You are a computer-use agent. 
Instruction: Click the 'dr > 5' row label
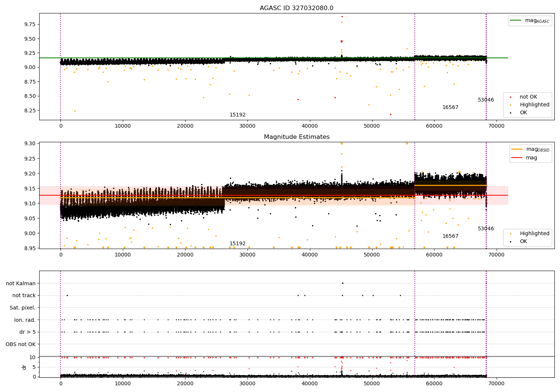click(x=28, y=332)
